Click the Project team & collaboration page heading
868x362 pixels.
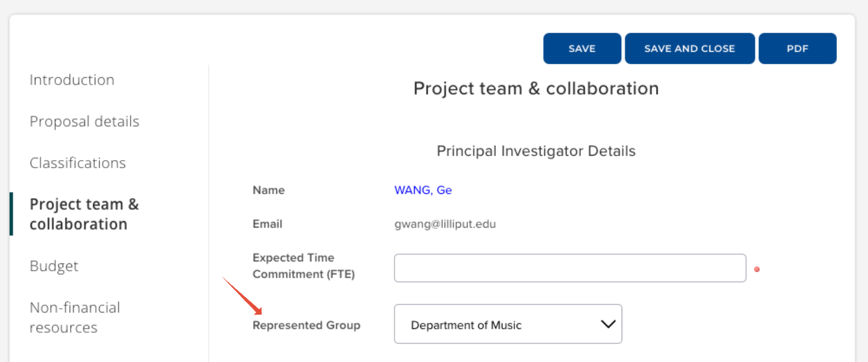536,88
